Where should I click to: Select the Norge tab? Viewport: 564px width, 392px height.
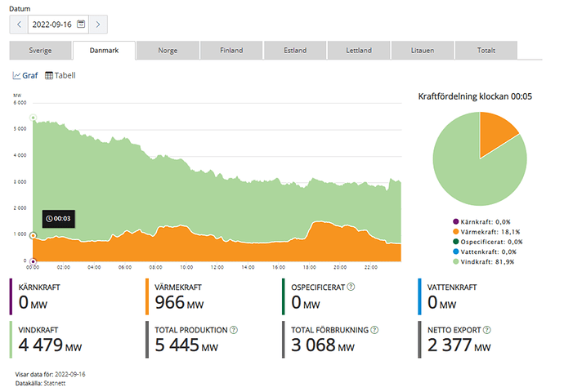(x=168, y=51)
